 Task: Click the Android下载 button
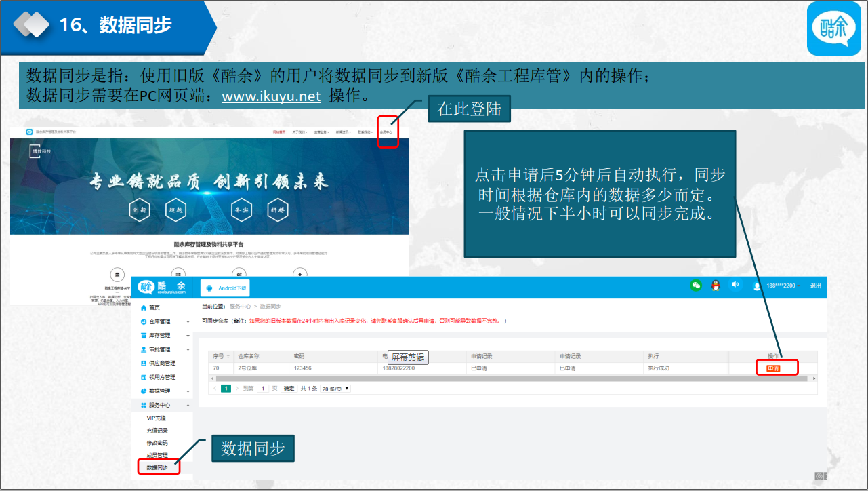[226, 288]
